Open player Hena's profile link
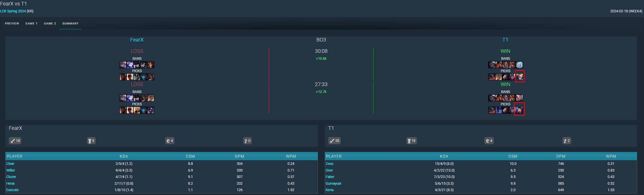Screen dimensions: 644x195 click(10, 183)
